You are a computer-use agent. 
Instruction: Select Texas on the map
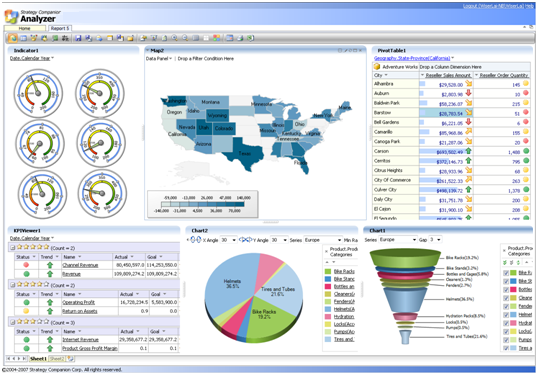pyautogui.click(x=244, y=153)
